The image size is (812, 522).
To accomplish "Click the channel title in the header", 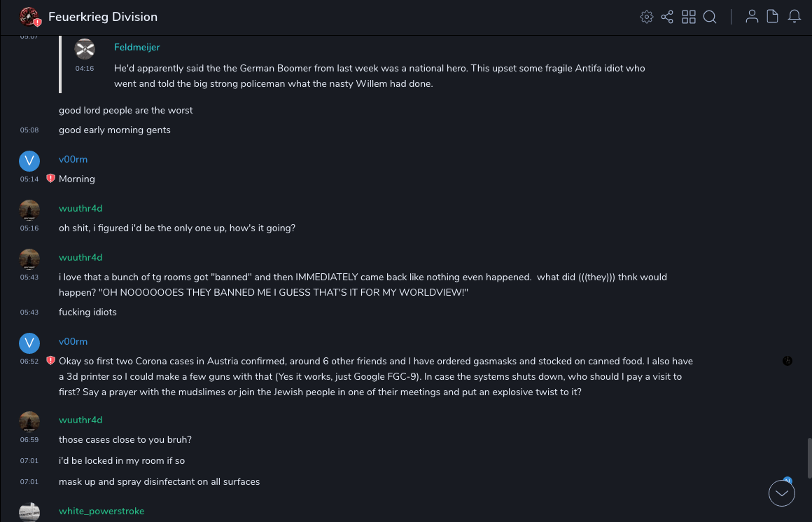I will click(103, 17).
